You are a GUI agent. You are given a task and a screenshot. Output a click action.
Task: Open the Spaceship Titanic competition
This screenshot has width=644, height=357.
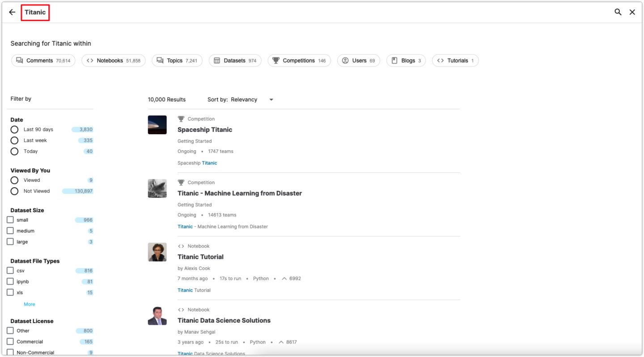click(205, 130)
